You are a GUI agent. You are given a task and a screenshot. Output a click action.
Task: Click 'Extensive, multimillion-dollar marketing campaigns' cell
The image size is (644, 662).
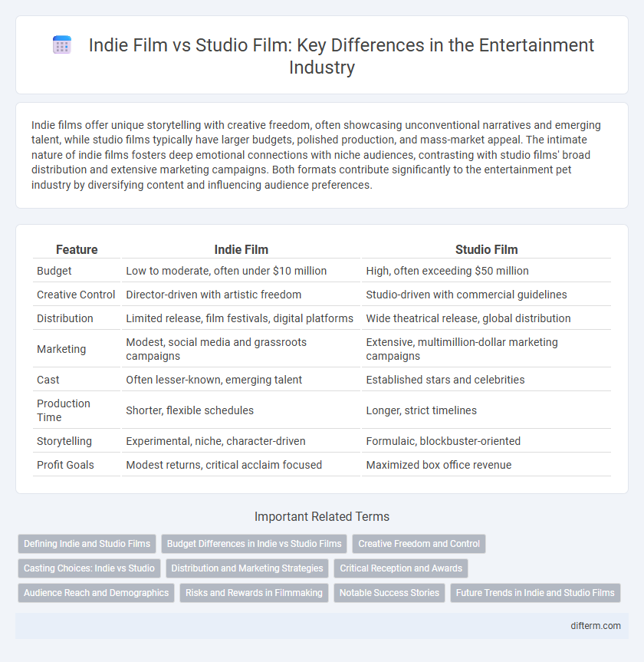pos(486,349)
